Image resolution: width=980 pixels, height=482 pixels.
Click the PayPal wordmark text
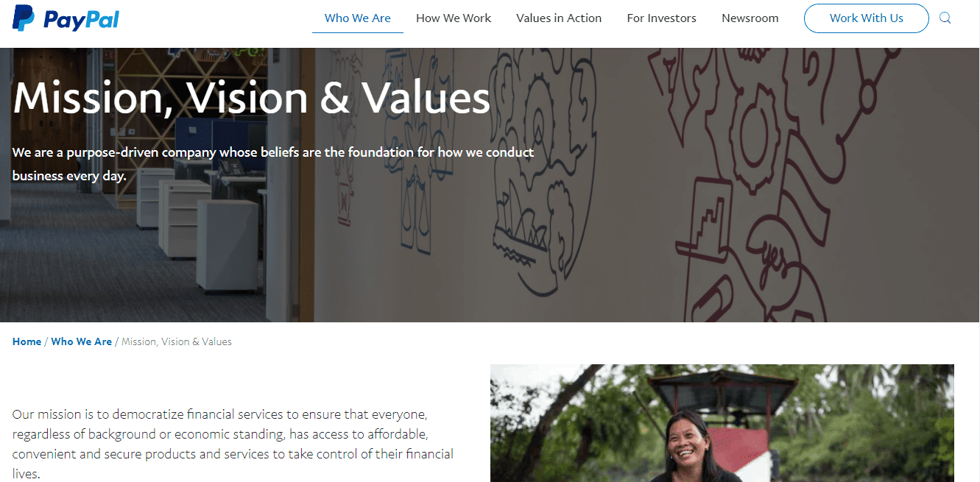coord(81,19)
